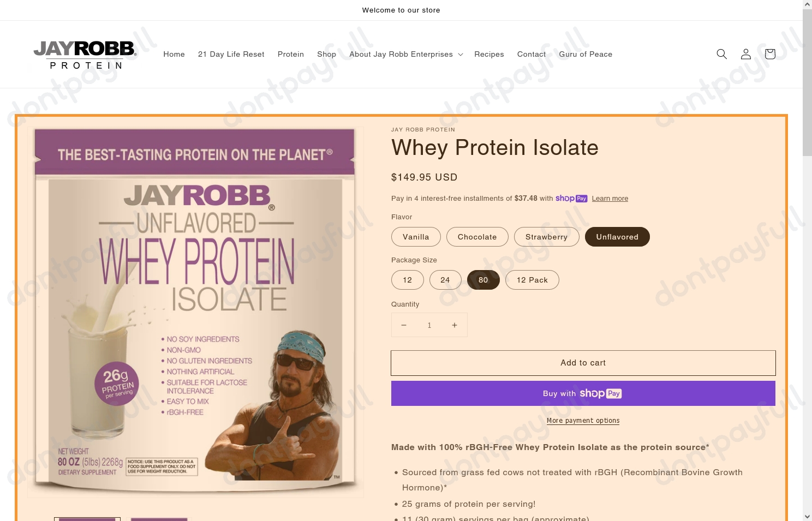
Task: Select the Vanilla flavor option
Action: coord(416,237)
